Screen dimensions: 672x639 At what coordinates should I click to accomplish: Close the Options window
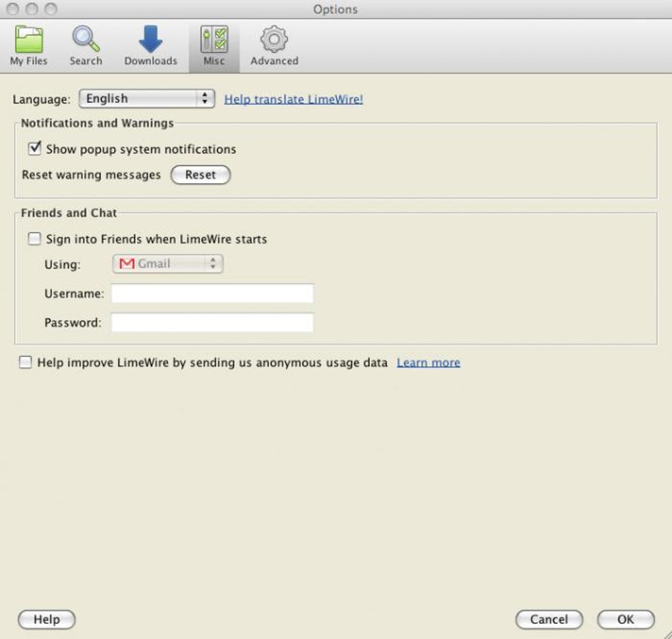tap(13, 9)
